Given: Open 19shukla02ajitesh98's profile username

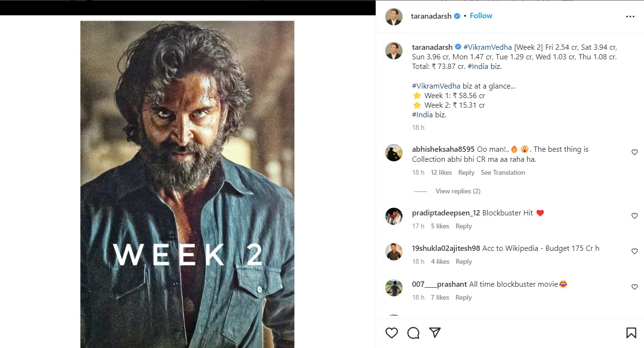Looking at the screenshot, I should (x=446, y=248).
